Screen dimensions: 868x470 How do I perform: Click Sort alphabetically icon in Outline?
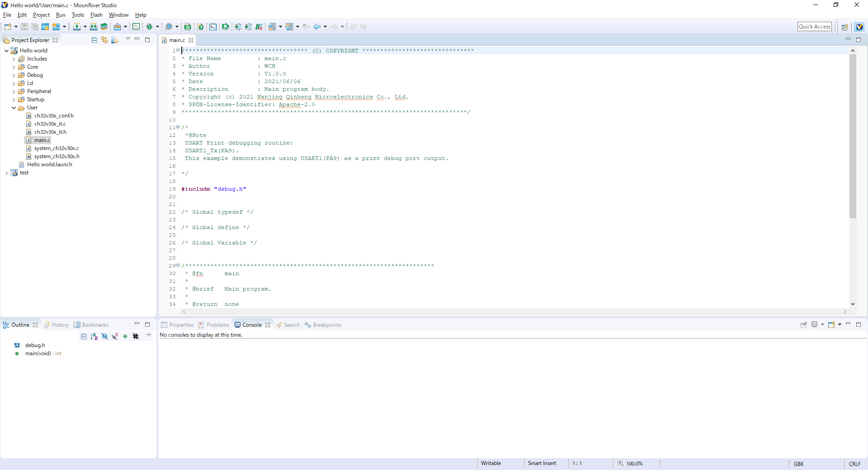[94, 336]
